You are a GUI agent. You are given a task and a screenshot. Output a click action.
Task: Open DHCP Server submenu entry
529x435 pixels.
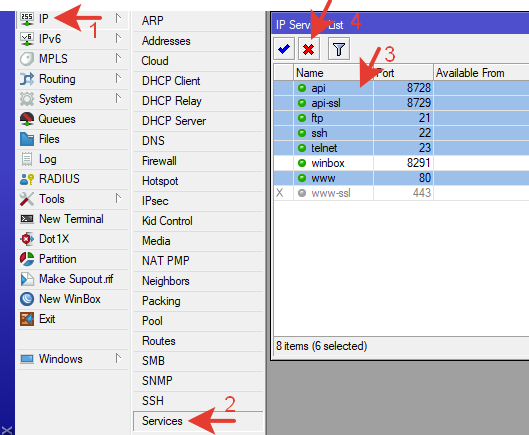pyautogui.click(x=198, y=121)
